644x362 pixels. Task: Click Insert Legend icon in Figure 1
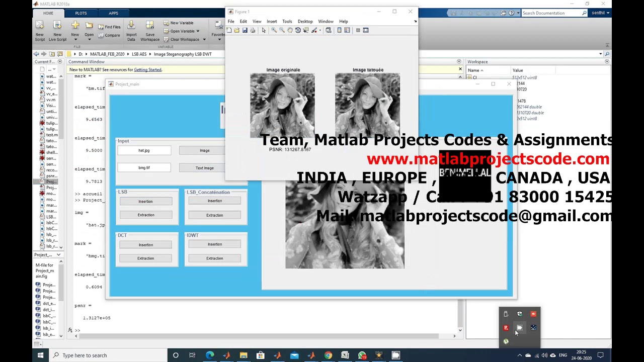pos(347,30)
